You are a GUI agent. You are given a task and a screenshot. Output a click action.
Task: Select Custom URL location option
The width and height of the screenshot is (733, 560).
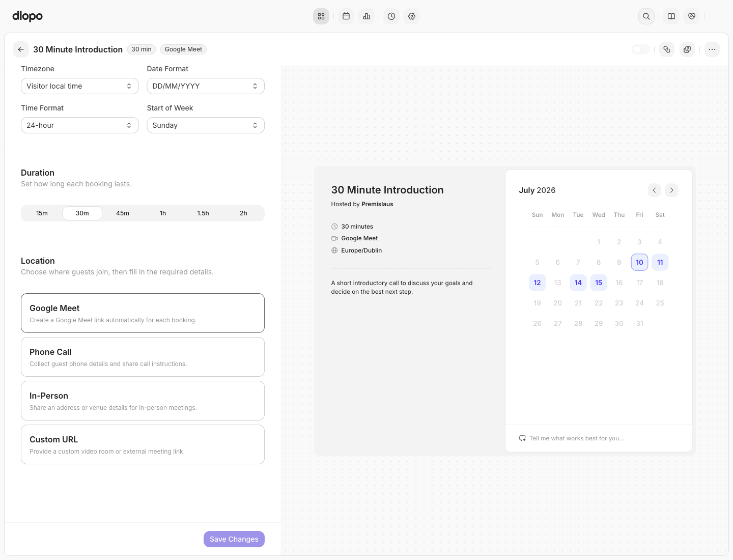click(143, 444)
